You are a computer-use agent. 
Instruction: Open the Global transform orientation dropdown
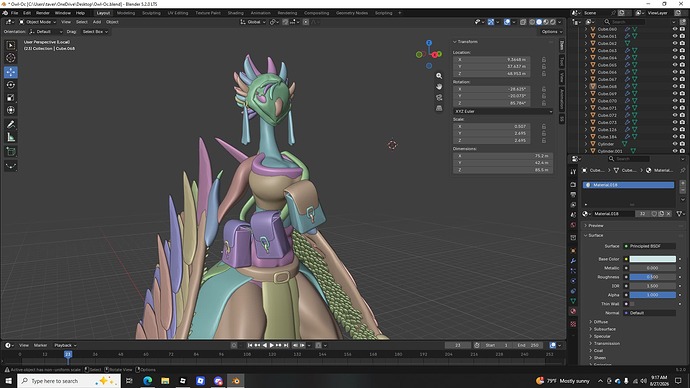click(253, 22)
